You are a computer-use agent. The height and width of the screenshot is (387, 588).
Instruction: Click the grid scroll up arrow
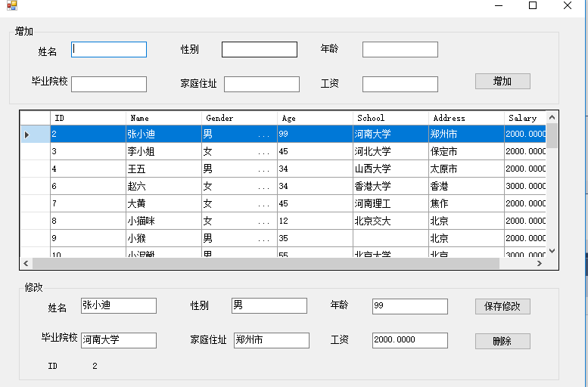tap(552, 117)
